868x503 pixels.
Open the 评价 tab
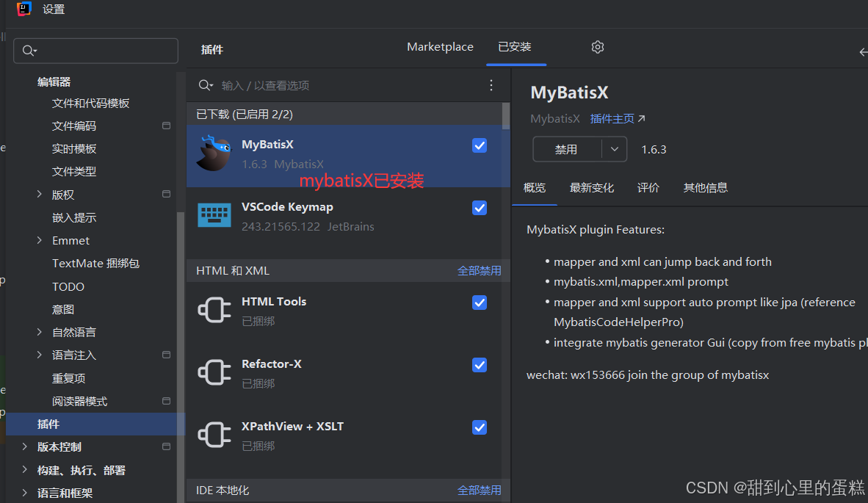[648, 187]
